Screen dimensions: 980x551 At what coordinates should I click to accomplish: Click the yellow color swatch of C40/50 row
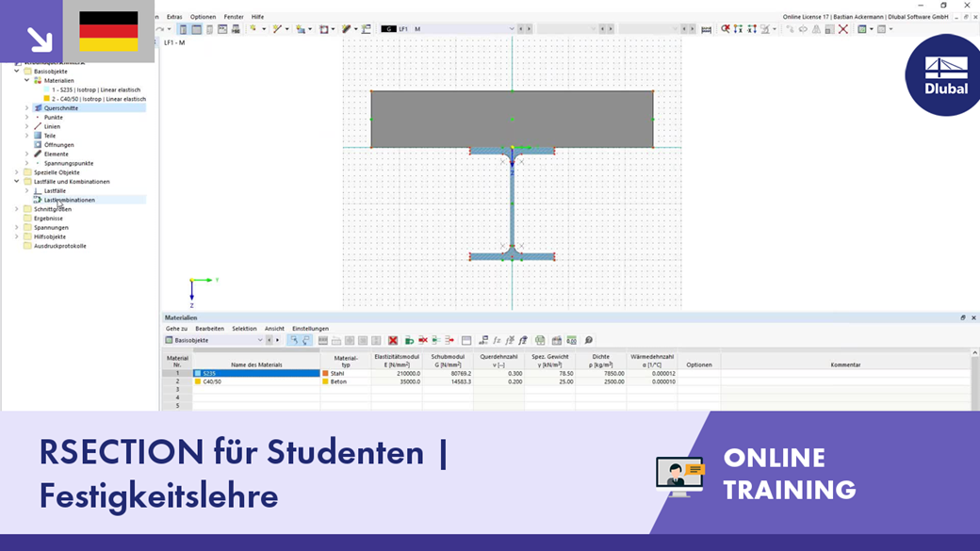point(198,381)
